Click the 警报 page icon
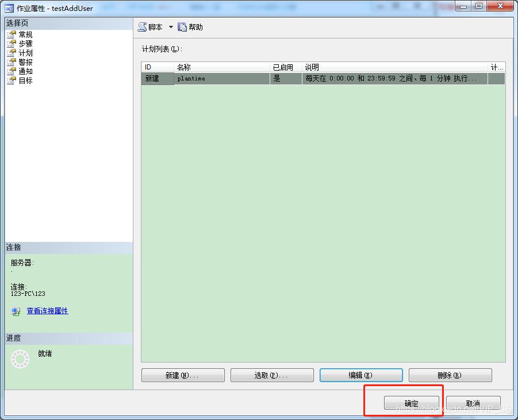 [x=11, y=62]
